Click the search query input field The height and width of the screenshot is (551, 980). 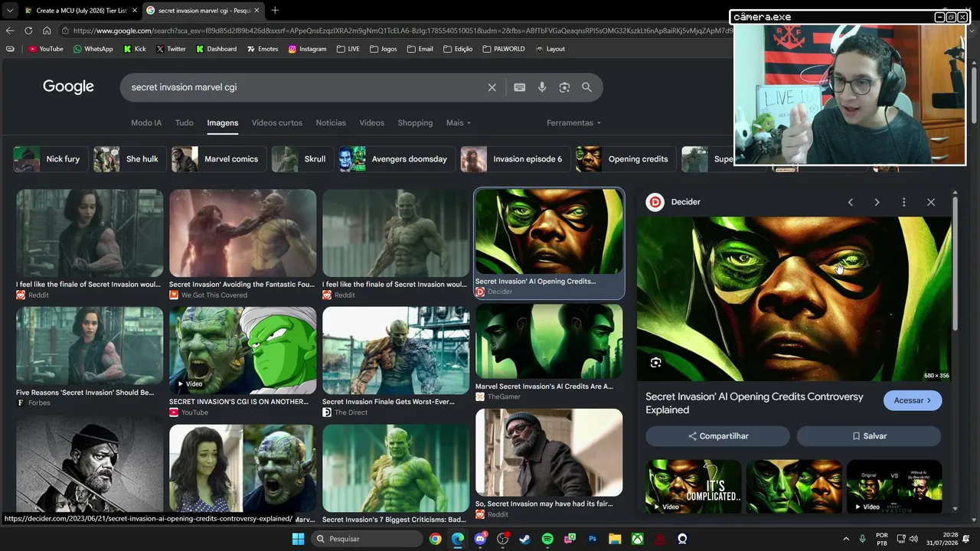(306, 87)
